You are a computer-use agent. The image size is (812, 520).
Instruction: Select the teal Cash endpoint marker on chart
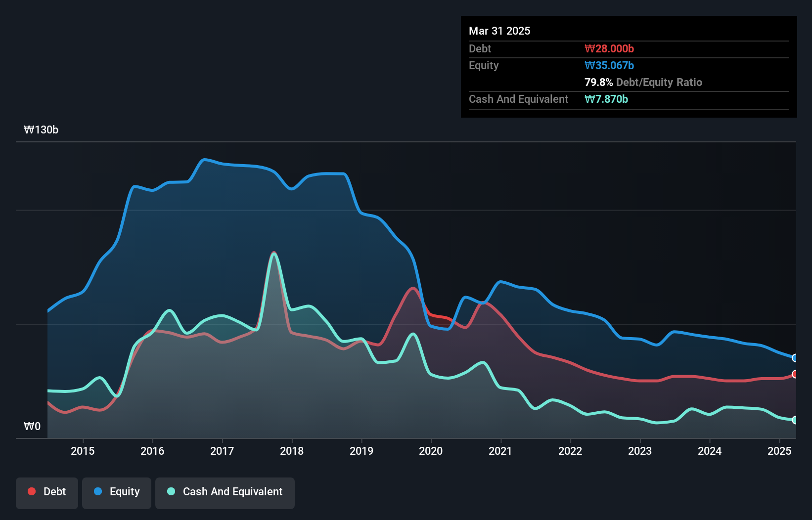point(795,420)
